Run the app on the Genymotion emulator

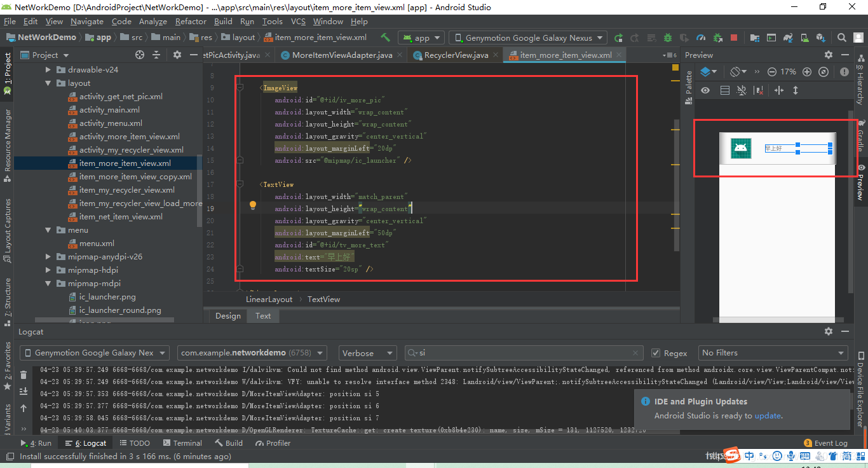click(x=618, y=36)
